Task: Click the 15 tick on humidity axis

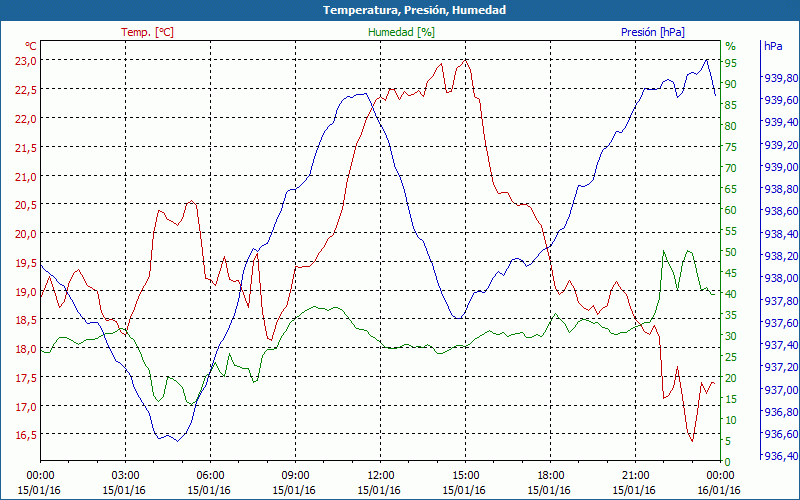Action: point(731,399)
